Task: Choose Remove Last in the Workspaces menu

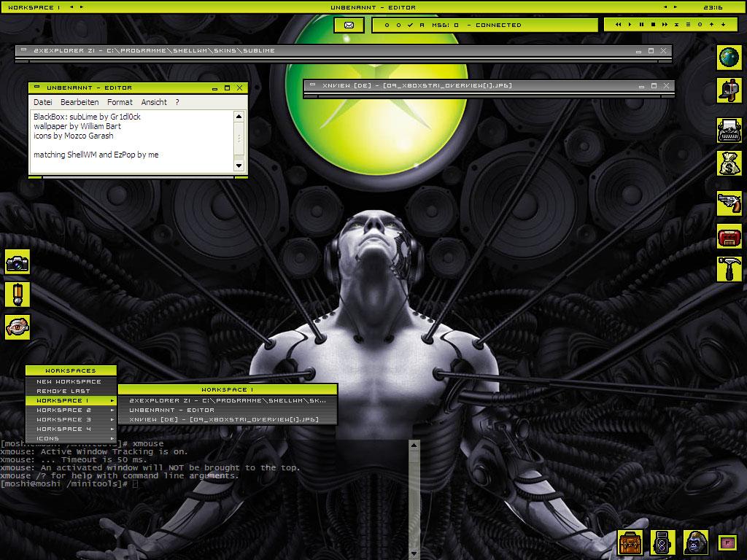Action: point(71,391)
